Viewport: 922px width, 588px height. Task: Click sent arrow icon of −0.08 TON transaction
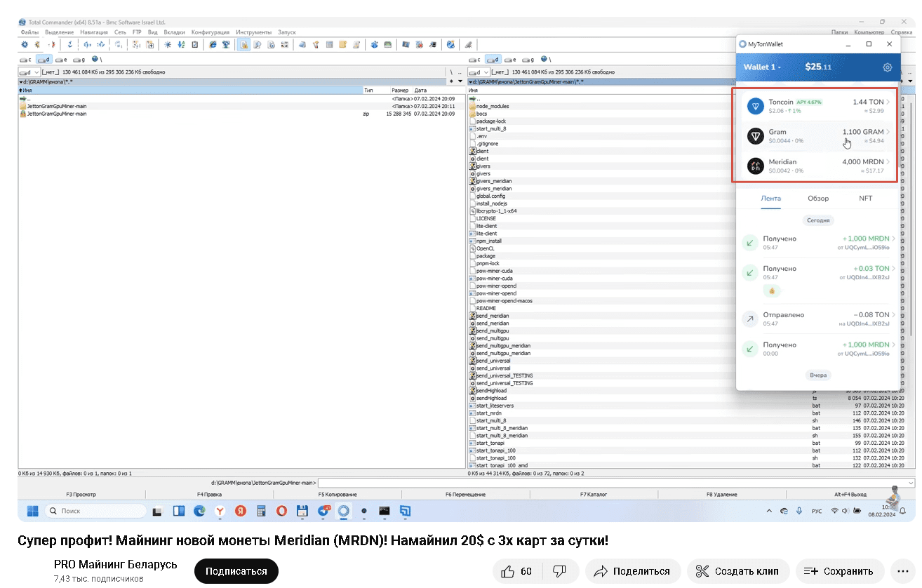[x=750, y=319]
